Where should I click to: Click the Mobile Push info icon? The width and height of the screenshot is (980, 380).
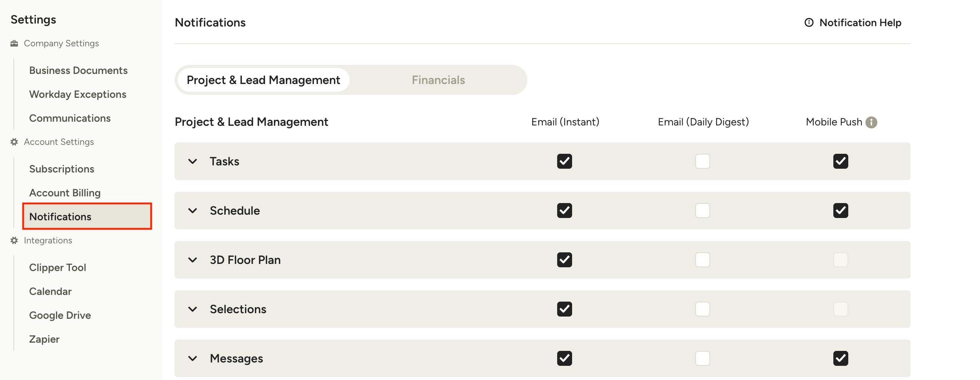(871, 122)
